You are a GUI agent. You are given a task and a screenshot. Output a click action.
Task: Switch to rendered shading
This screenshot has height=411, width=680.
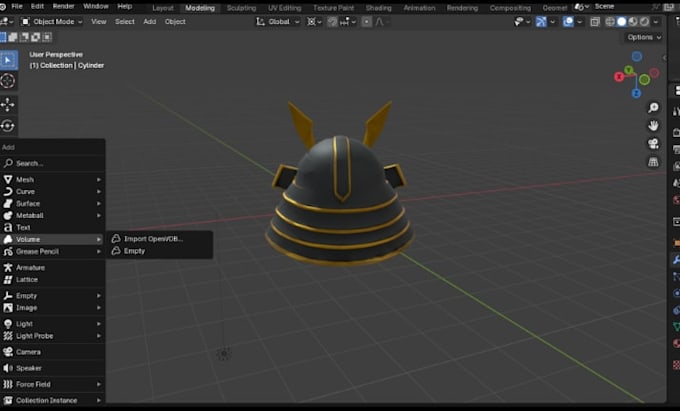(x=644, y=22)
